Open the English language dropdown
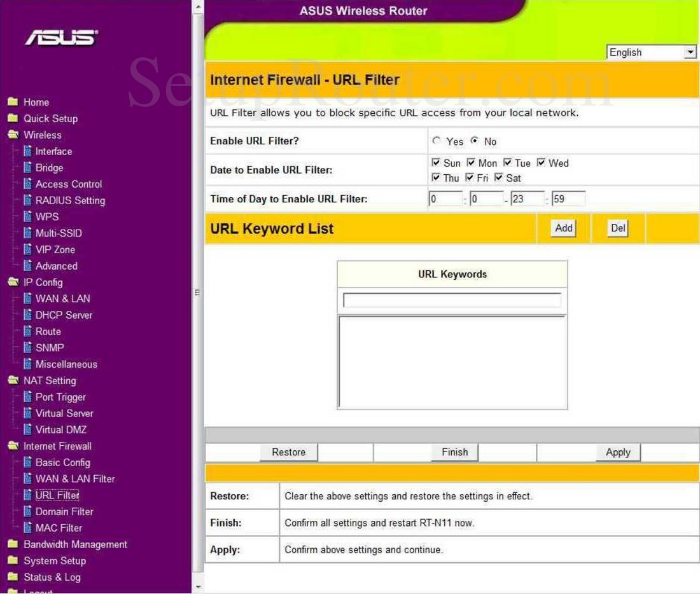The width and height of the screenshot is (700, 594). click(x=651, y=53)
